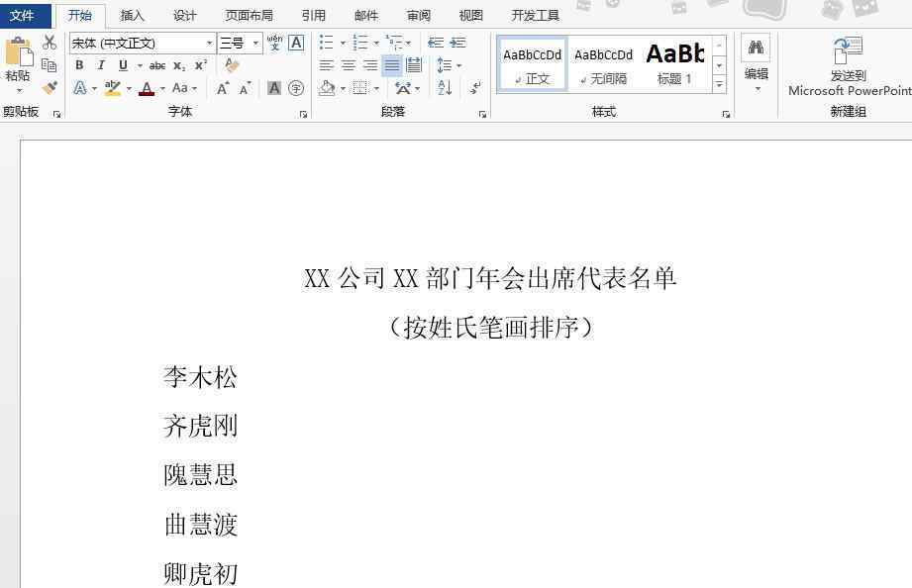Switch to the Insert (插入) tab
The image size is (912, 588).
(x=132, y=15)
